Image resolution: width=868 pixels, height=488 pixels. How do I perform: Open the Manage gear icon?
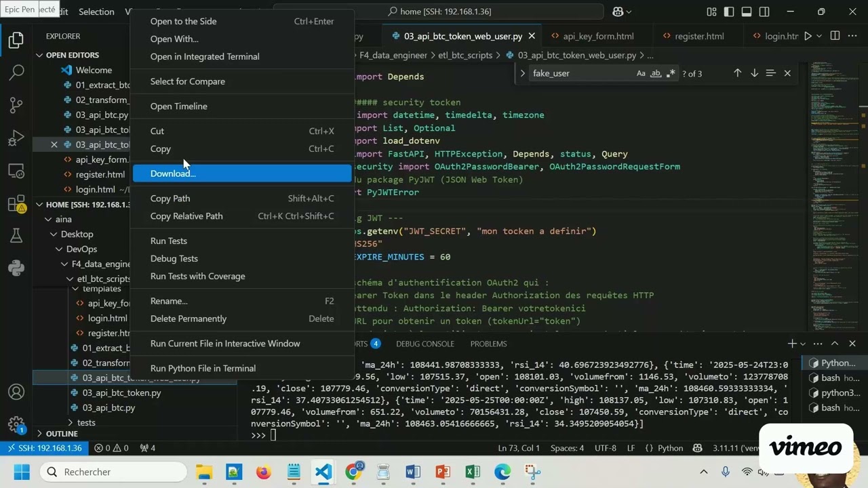coord(16,425)
